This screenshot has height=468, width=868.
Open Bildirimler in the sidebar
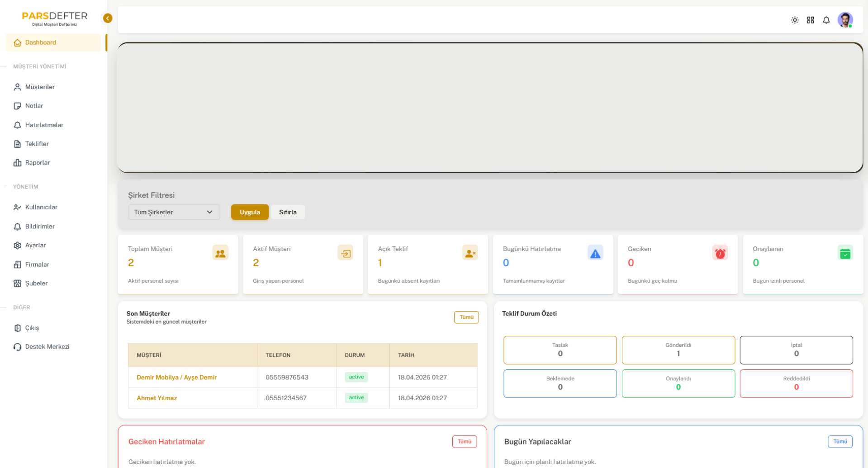coord(40,226)
